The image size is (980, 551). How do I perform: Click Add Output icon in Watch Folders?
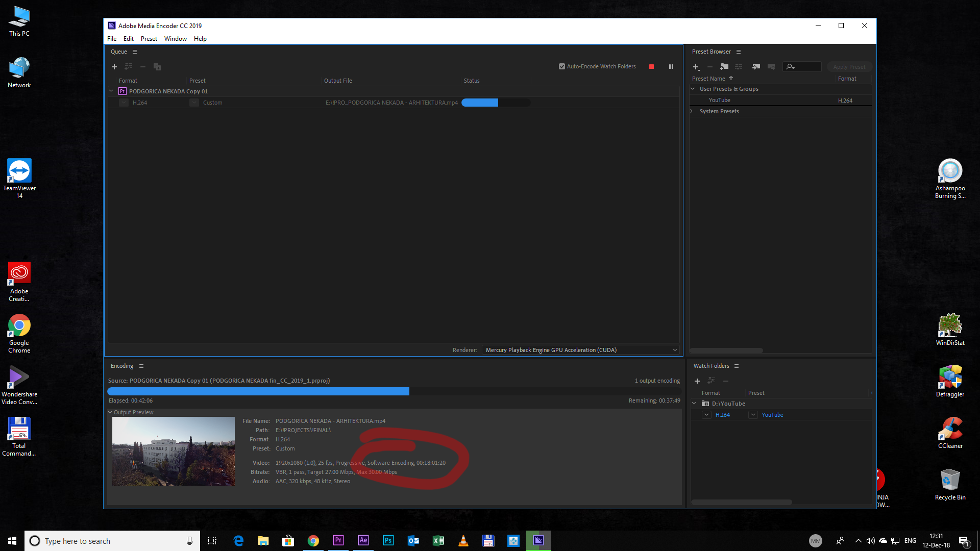click(x=711, y=381)
